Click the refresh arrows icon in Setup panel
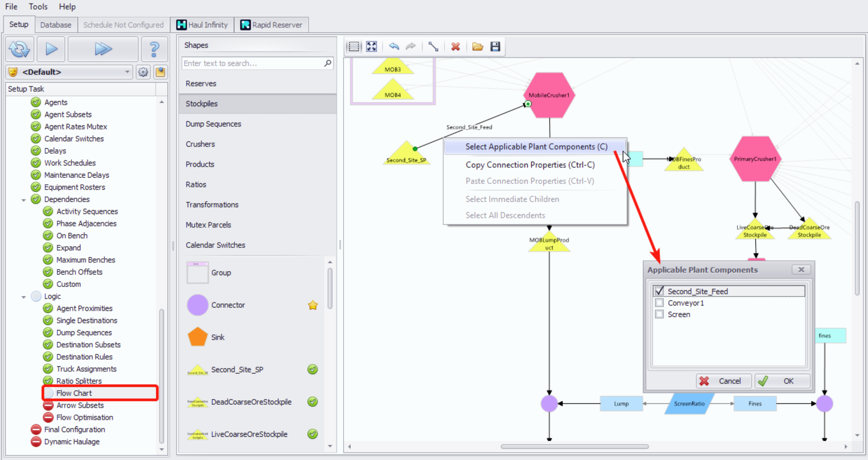 tap(19, 49)
